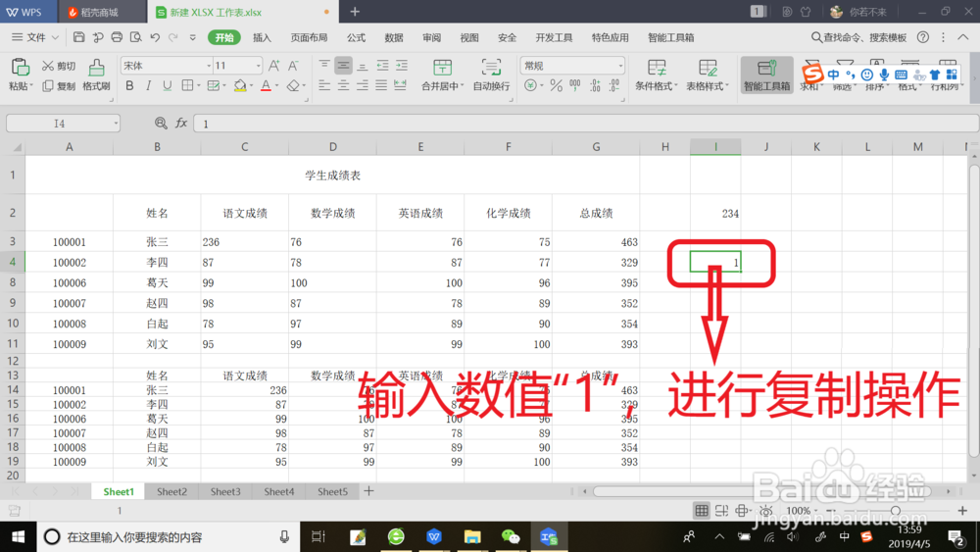Viewport: 980px width, 552px height.
Task: Expand the font size dropdown 11
Action: (x=258, y=66)
